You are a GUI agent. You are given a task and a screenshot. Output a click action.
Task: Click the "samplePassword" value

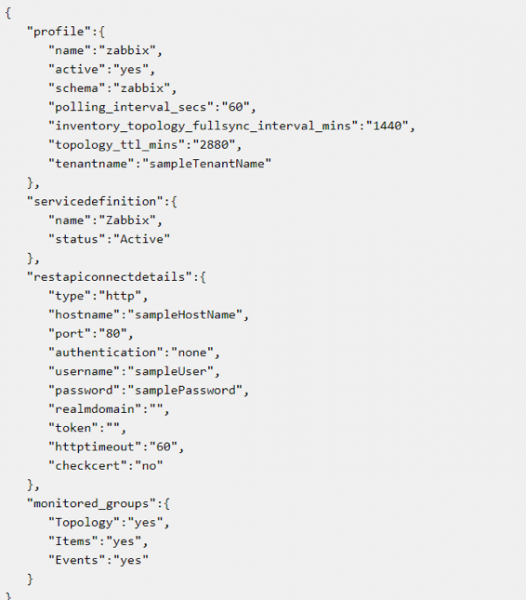185,390
